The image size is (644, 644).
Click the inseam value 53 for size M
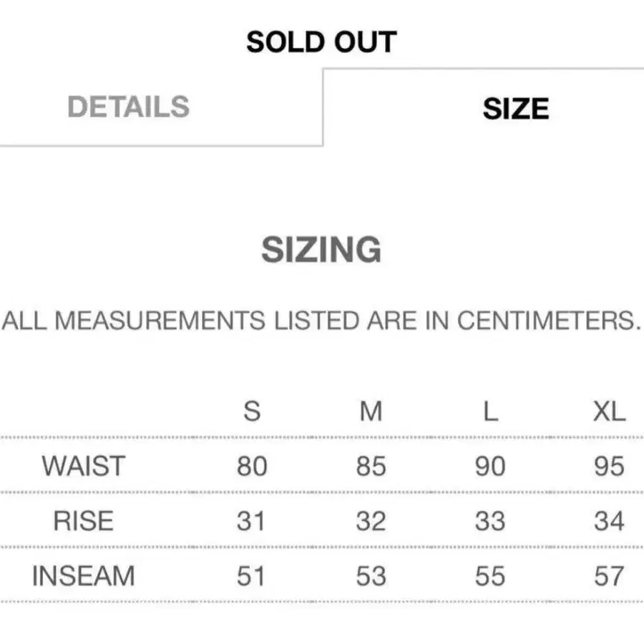[x=371, y=576]
